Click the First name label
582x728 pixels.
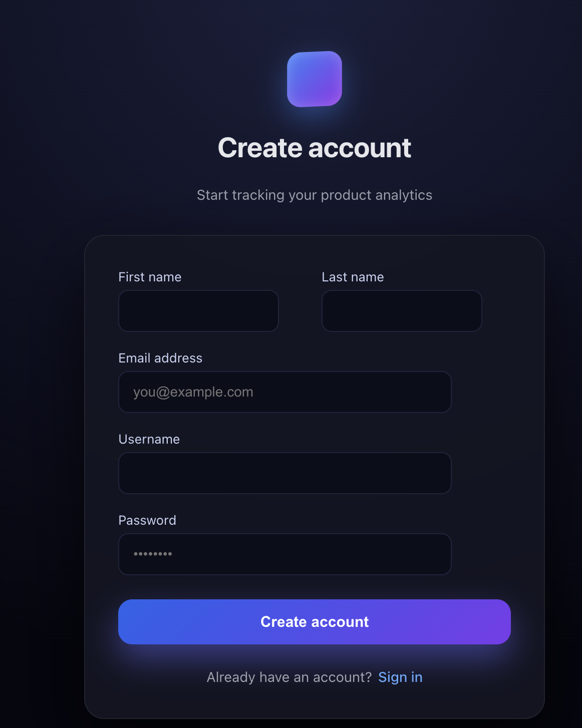(x=150, y=277)
